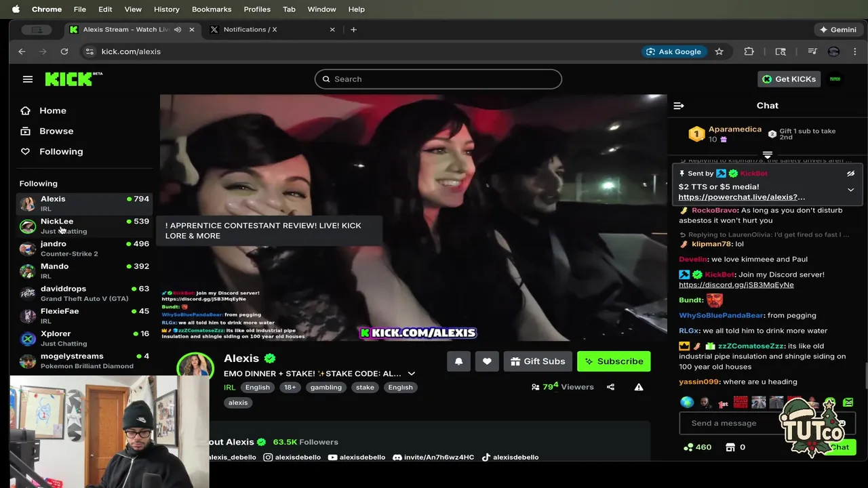Screen dimensions: 868x488
Task: Open the chat shop icon
Action: [730, 447]
